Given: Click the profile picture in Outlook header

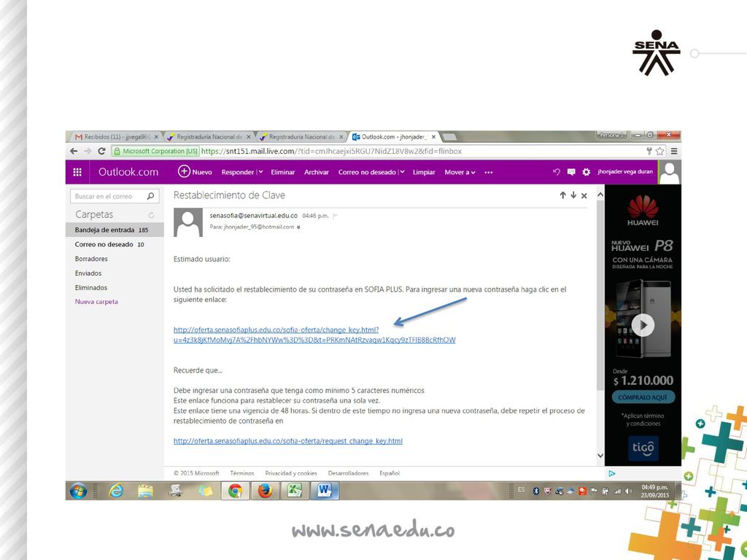Looking at the screenshot, I should click(670, 172).
